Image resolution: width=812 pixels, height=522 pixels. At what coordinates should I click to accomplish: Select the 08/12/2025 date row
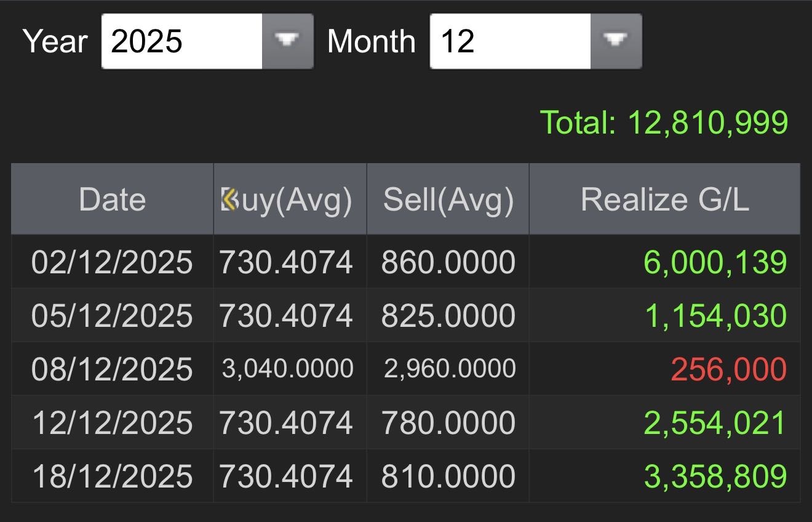[112, 369]
